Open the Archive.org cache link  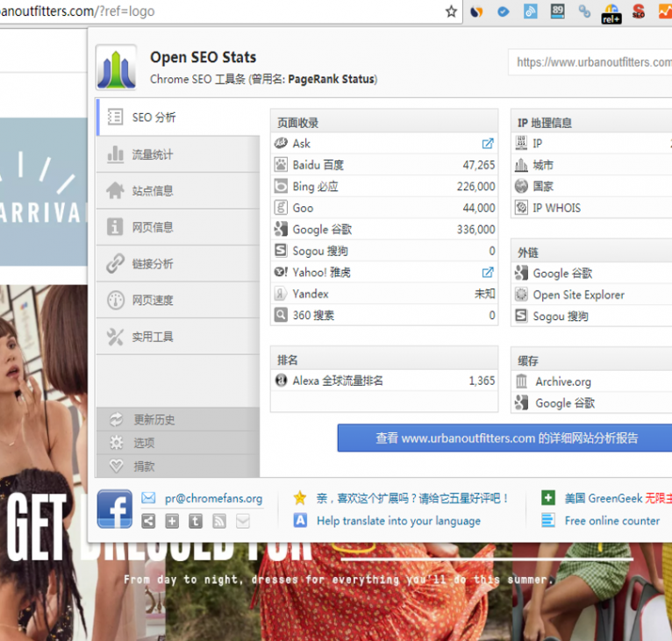pos(563,381)
